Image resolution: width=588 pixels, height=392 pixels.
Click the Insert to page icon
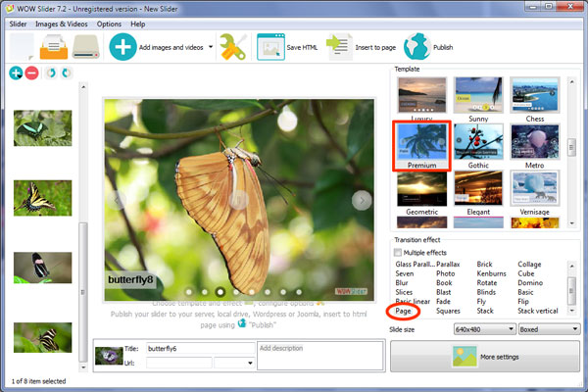[339, 47]
